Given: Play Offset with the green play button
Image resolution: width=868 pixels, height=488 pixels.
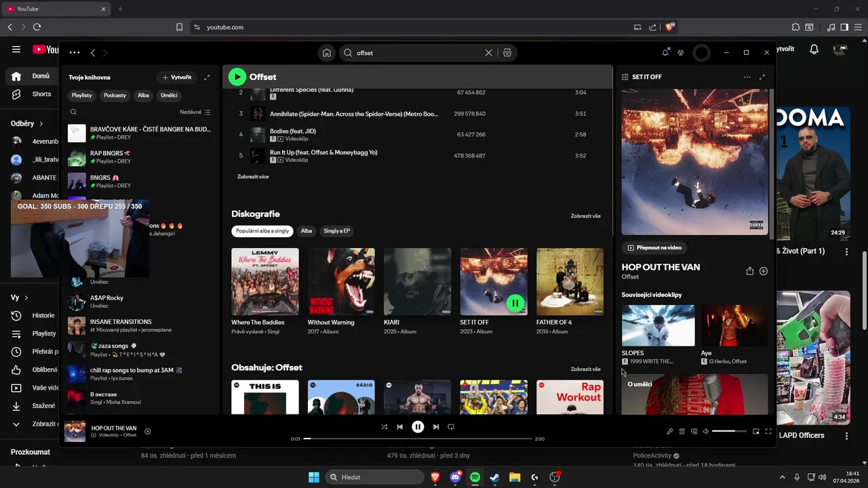Looking at the screenshot, I should (237, 77).
